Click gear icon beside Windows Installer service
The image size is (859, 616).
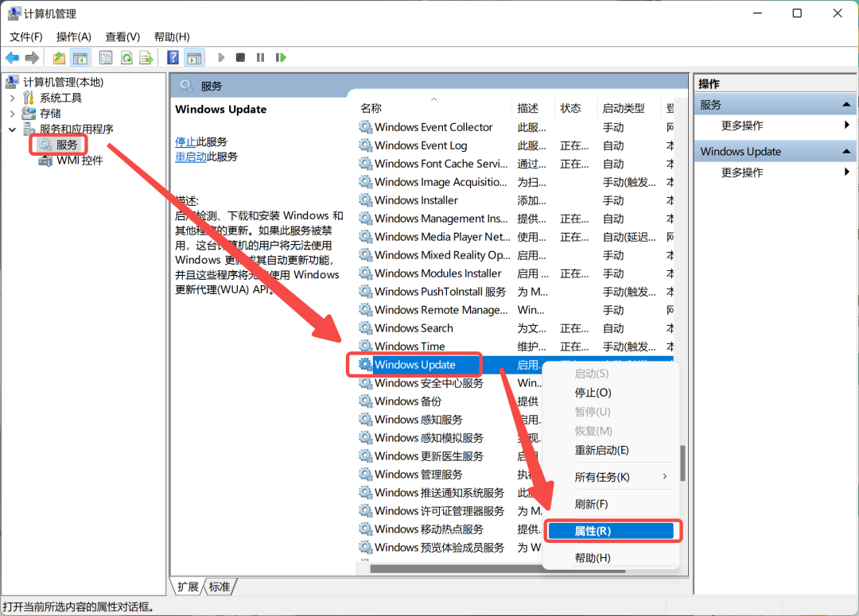[x=365, y=200]
